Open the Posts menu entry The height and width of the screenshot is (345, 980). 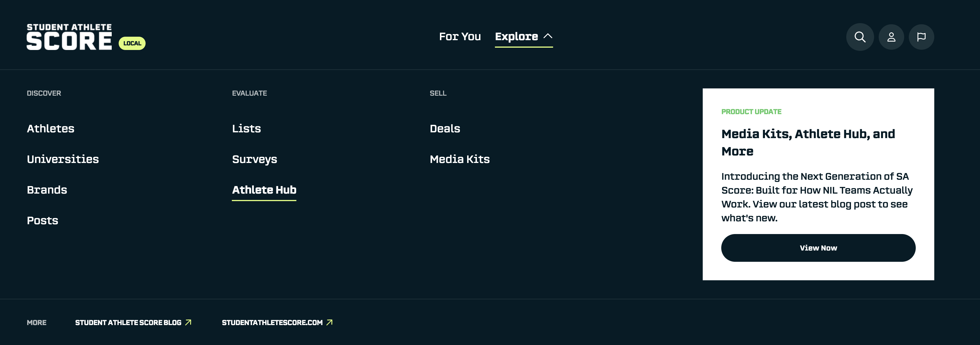coord(42,220)
